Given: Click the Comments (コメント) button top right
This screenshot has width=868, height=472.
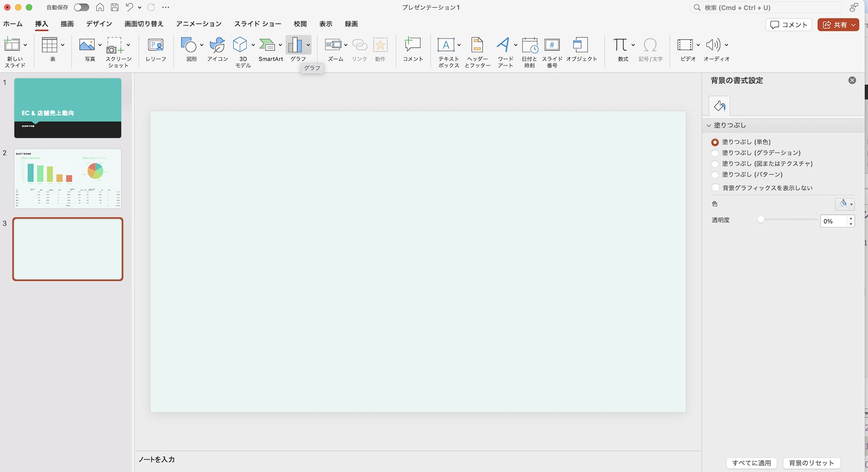Looking at the screenshot, I should pos(789,25).
